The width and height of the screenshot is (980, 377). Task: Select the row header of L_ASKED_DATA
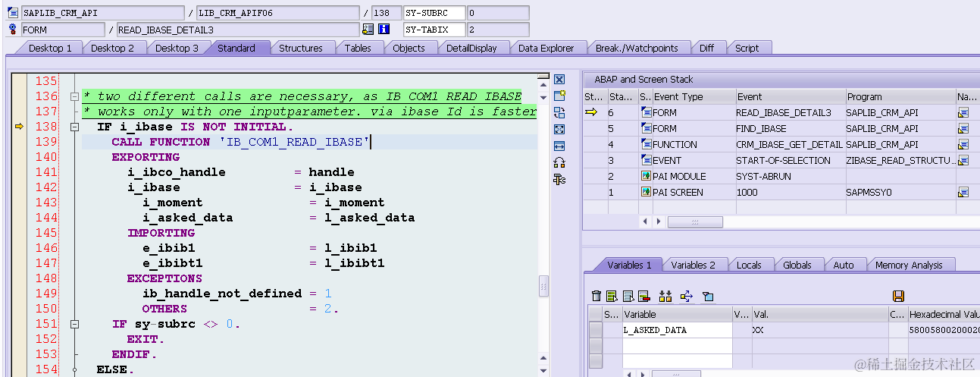tap(596, 330)
